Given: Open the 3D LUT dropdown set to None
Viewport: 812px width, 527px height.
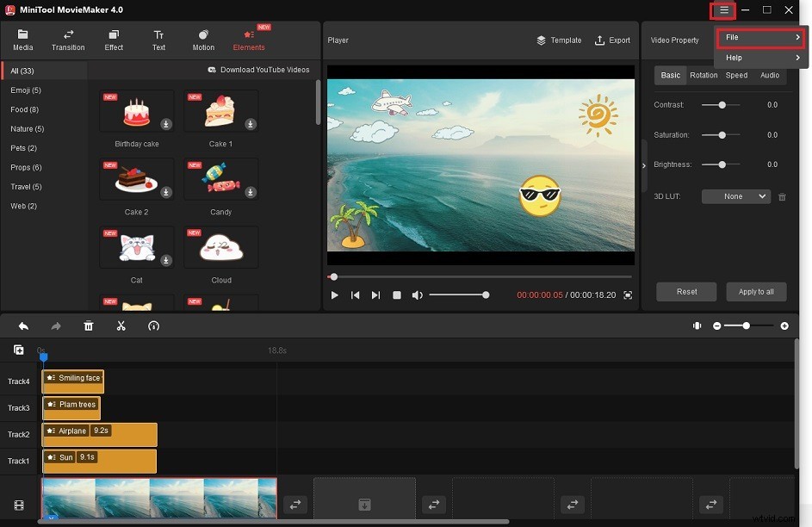Looking at the screenshot, I should click(x=735, y=196).
